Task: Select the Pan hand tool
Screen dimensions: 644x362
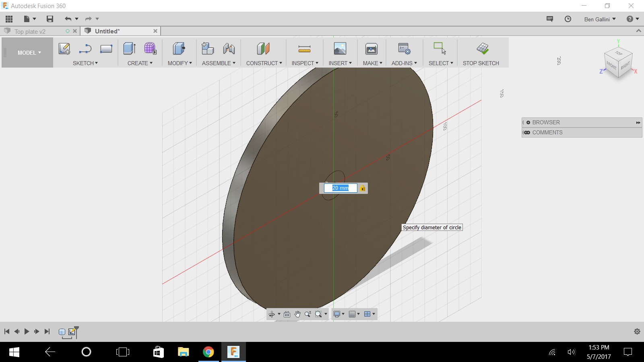Action: pos(297,314)
